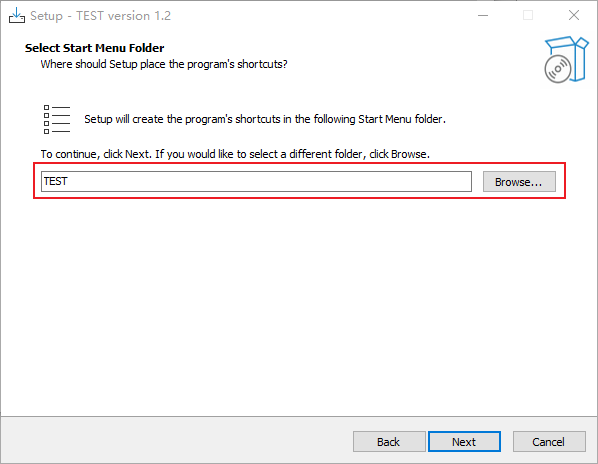Image resolution: width=598 pixels, height=464 pixels.
Task: Cancel the installation
Action: (549, 442)
